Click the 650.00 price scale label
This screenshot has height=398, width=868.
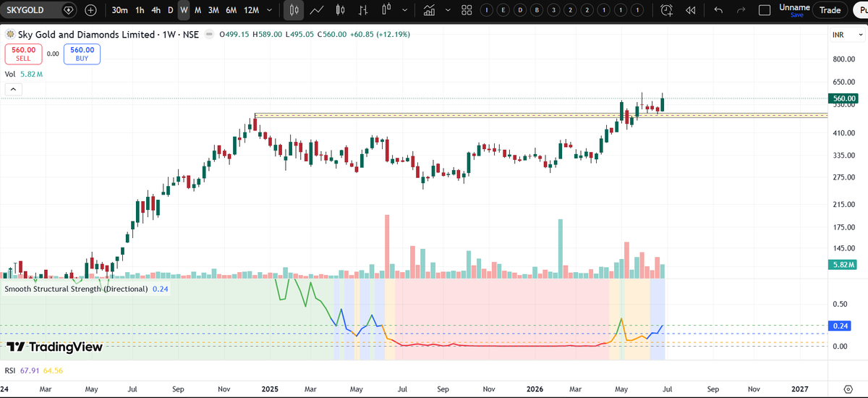(x=844, y=82)
